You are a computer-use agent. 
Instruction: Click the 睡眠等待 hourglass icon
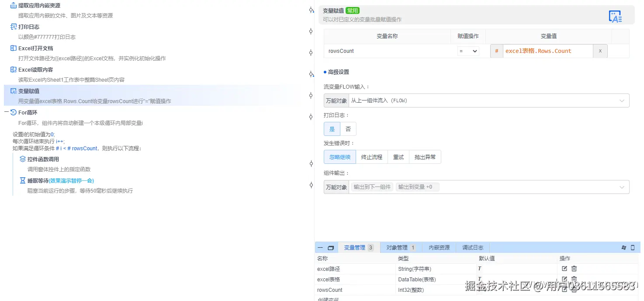[23, 180]
